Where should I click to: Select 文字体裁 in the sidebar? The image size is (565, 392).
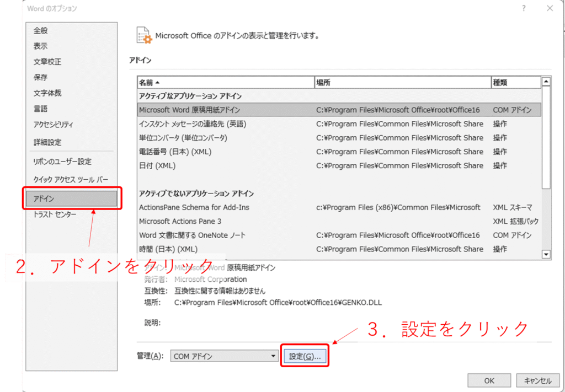click(47, 93)
